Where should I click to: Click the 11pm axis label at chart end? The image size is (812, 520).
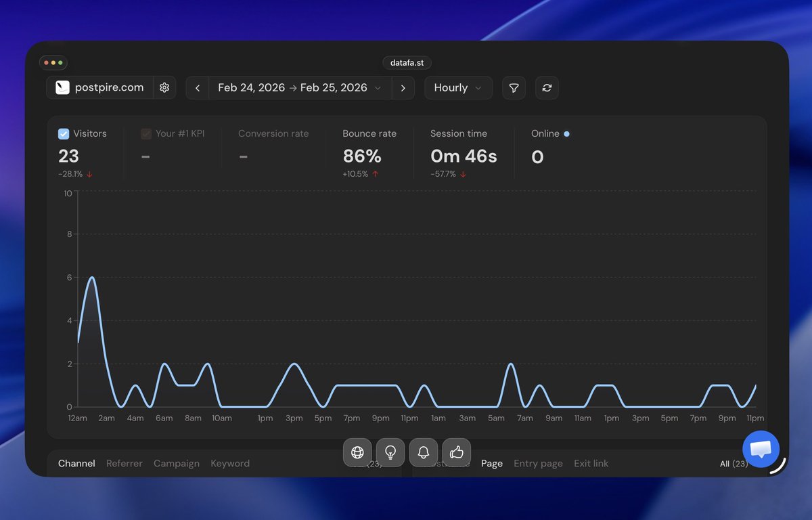[755, 418]
